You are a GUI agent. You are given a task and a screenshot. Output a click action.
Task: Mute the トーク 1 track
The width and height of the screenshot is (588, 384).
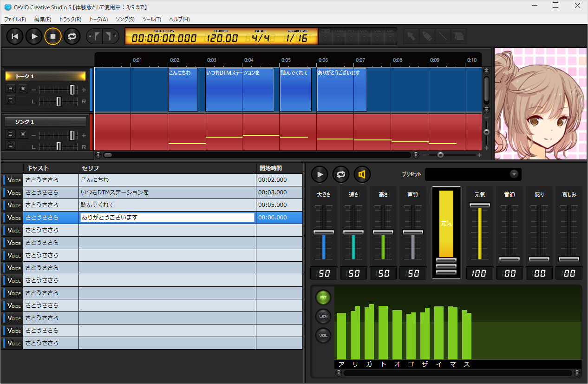click(23, 89)
